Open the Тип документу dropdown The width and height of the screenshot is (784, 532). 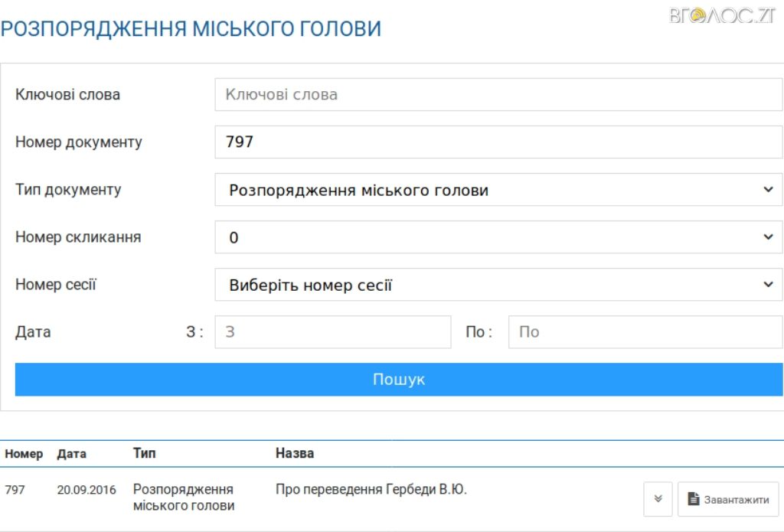[498, 190]
